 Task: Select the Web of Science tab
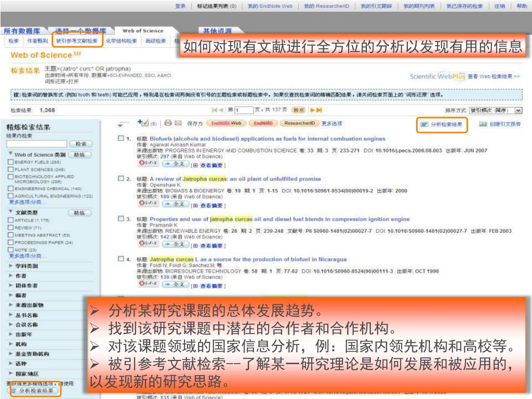[x=143, y=31]
